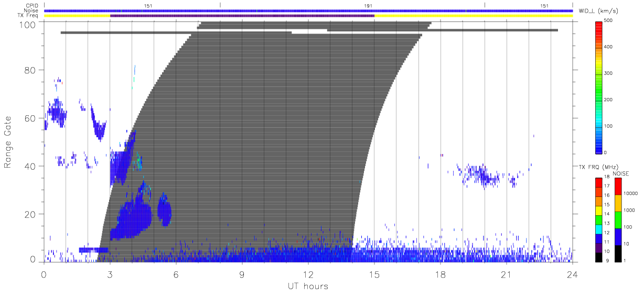Click the 12 label on TX FRQ scale
The height and width of the screenshot is (297, 644).
608,233
